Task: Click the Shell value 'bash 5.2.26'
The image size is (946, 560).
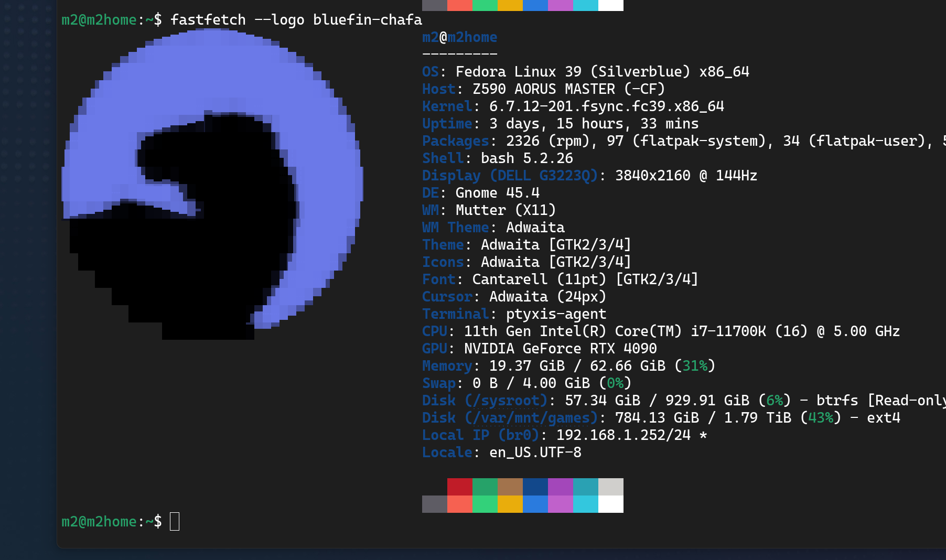Action: tap(527, 158)
